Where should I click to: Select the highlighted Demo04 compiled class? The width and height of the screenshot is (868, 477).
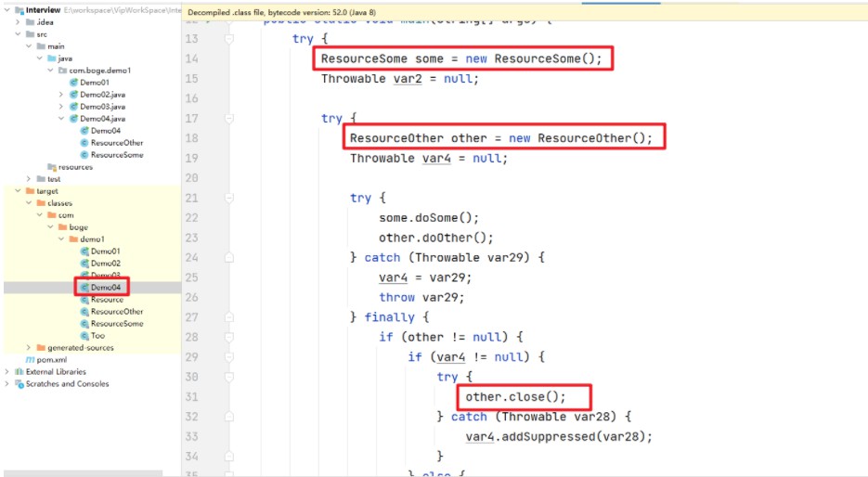point(105,287)
